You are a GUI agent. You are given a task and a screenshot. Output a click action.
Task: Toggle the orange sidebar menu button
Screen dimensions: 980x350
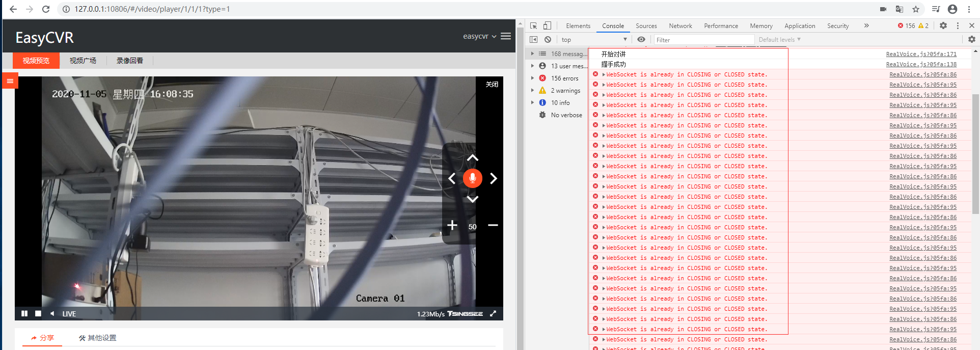click(x=10, y=81)
